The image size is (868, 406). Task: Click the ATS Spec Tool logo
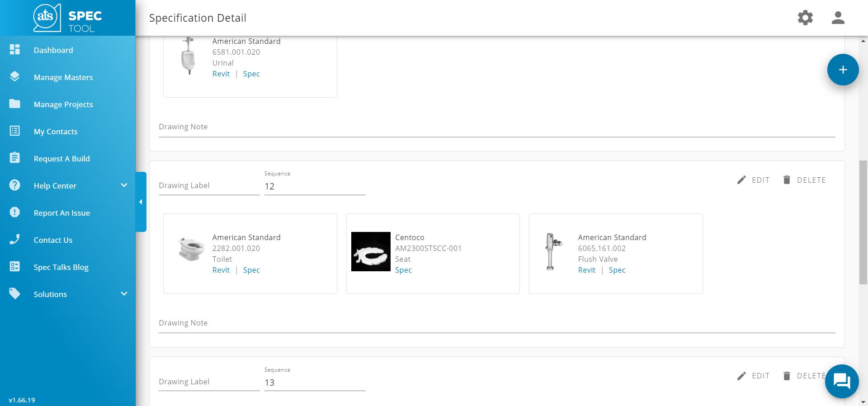tap(68, 18)
